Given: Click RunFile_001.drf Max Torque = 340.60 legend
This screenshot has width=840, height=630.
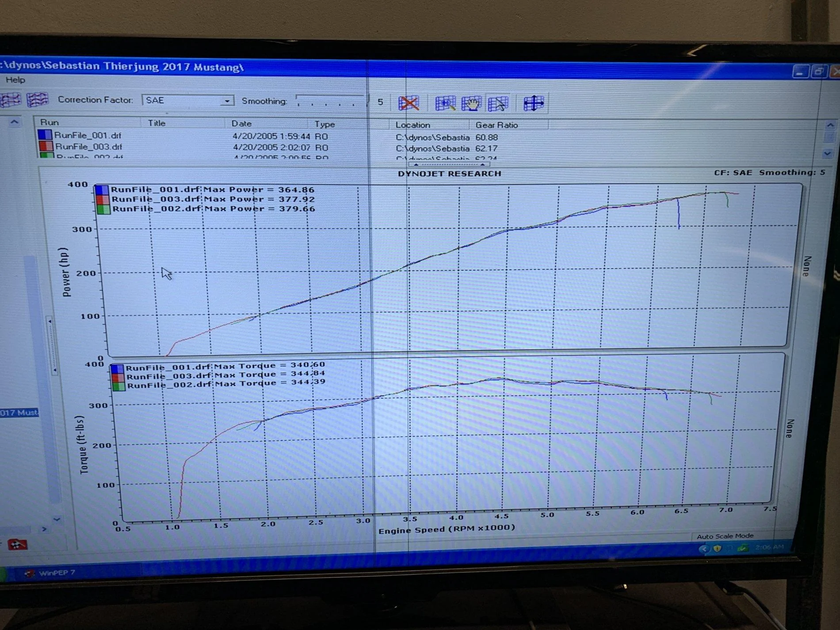Looking at the screenshot, I should click(225, 366).
